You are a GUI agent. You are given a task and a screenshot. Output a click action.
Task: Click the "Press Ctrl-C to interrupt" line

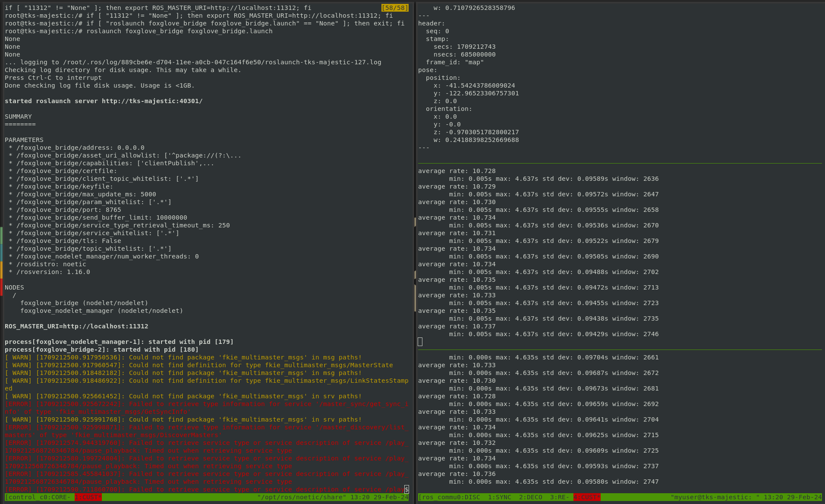point(53,78)
